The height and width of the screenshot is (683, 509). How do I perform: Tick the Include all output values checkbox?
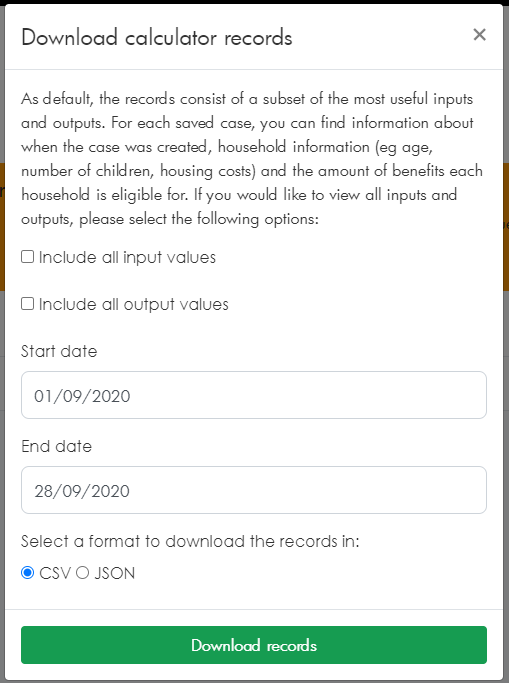(x=27, y=303)
